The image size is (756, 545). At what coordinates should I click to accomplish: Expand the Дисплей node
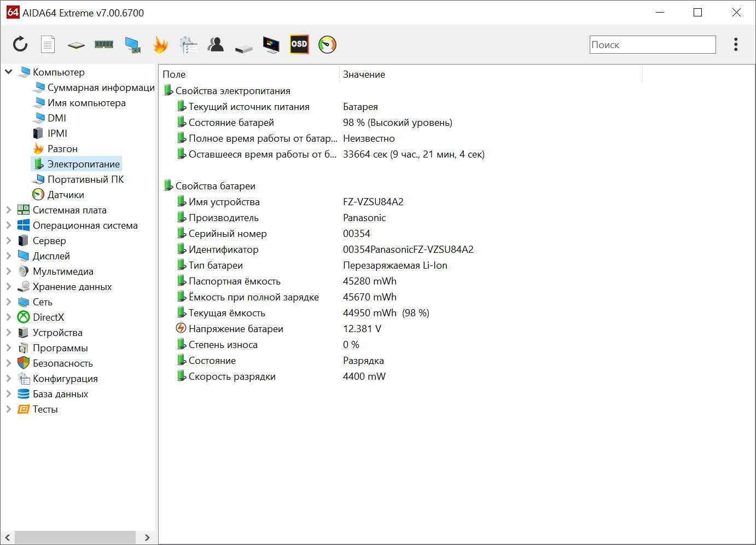8,256
